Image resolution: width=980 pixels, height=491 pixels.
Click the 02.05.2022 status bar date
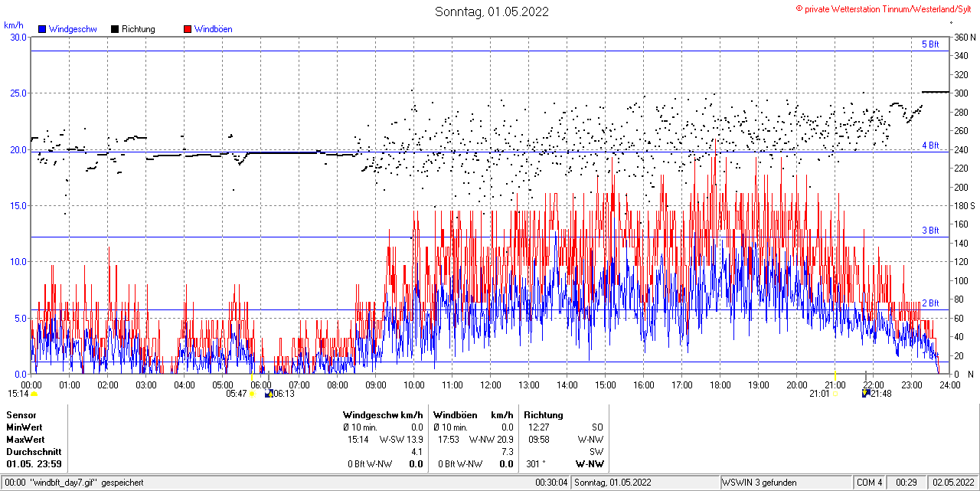point(953,483)
